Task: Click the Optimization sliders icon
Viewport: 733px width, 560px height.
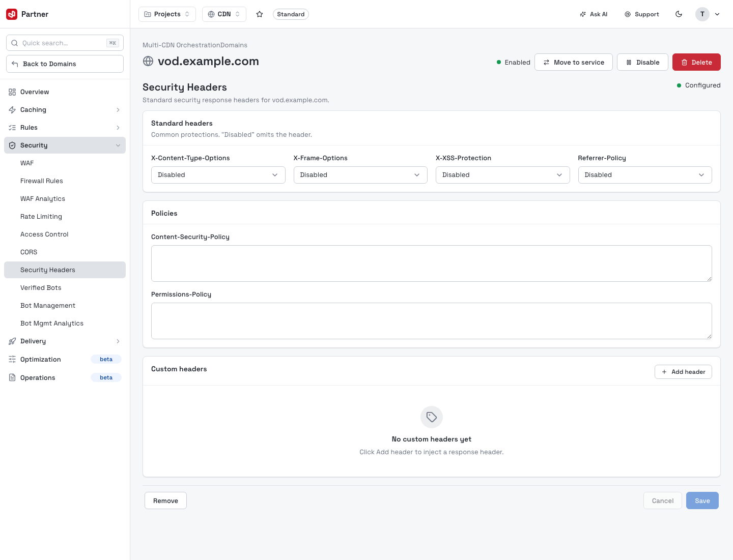Action: [12, 360]
